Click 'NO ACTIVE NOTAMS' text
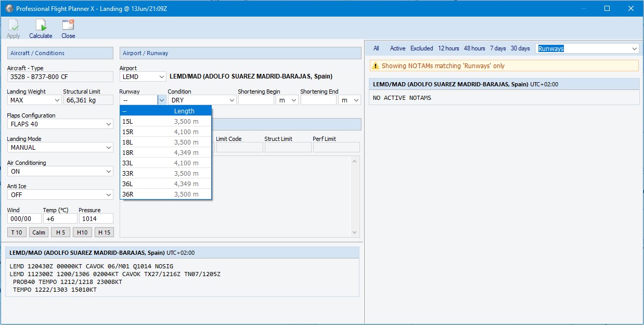This screenshot has width=644, height=325. (x=402, y=98)
